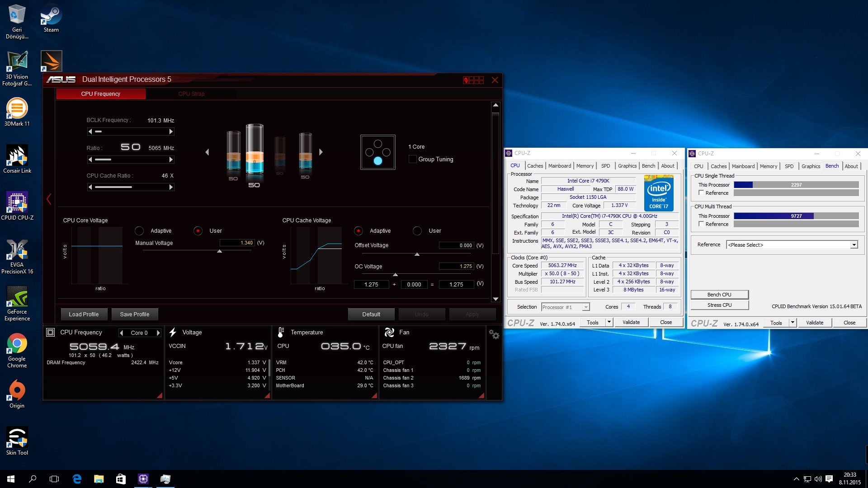Open Task View on taskbar

[x=54, y=479]
